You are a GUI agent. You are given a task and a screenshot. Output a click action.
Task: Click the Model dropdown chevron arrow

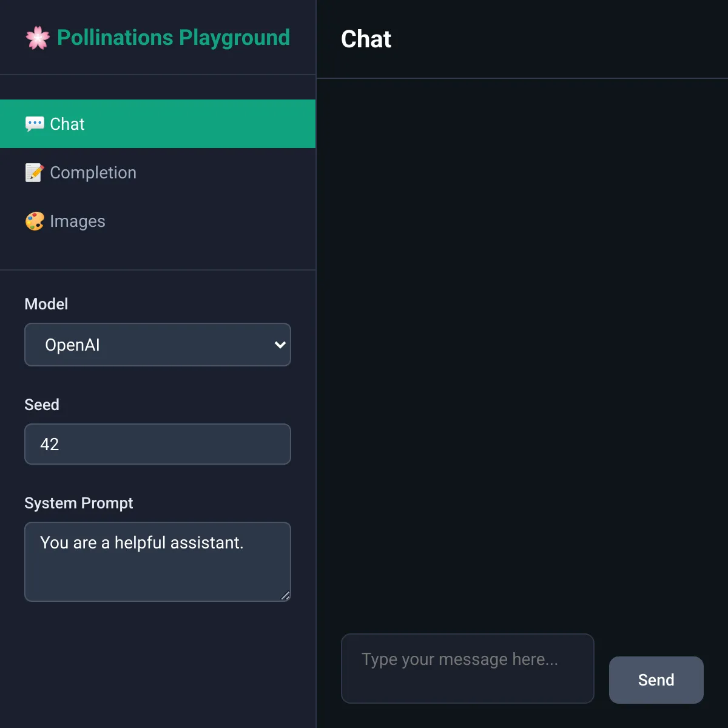point(280,345)
